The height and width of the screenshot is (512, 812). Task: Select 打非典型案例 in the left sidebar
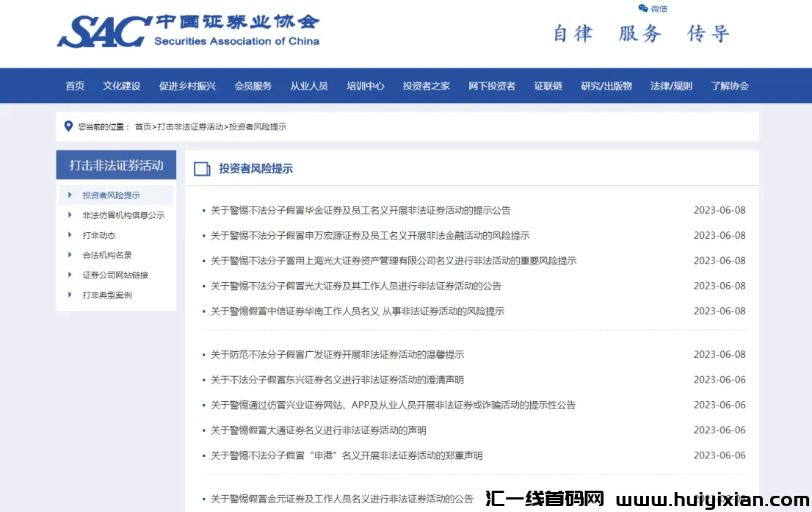coord(107,295)
